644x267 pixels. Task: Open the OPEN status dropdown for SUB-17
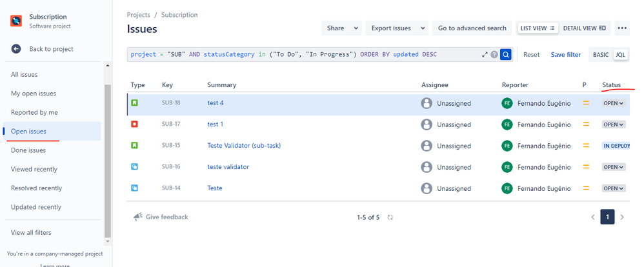point(614,124)
